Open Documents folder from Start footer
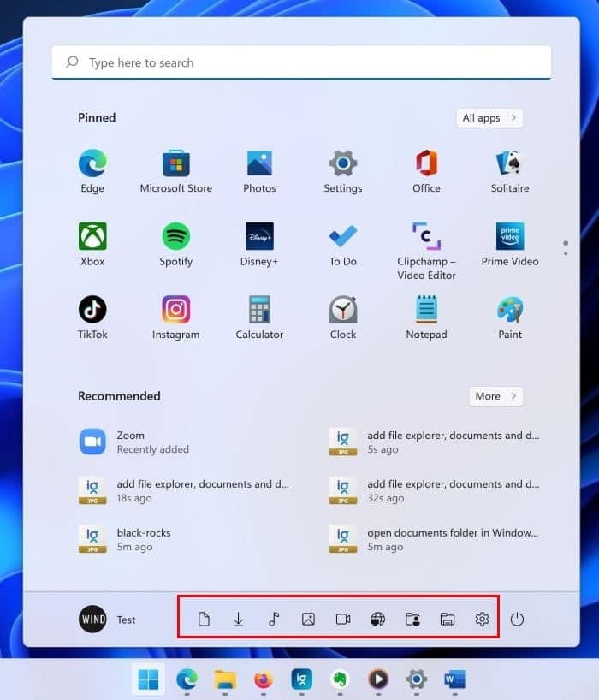599x700 pixels. [x=204, y=620]
